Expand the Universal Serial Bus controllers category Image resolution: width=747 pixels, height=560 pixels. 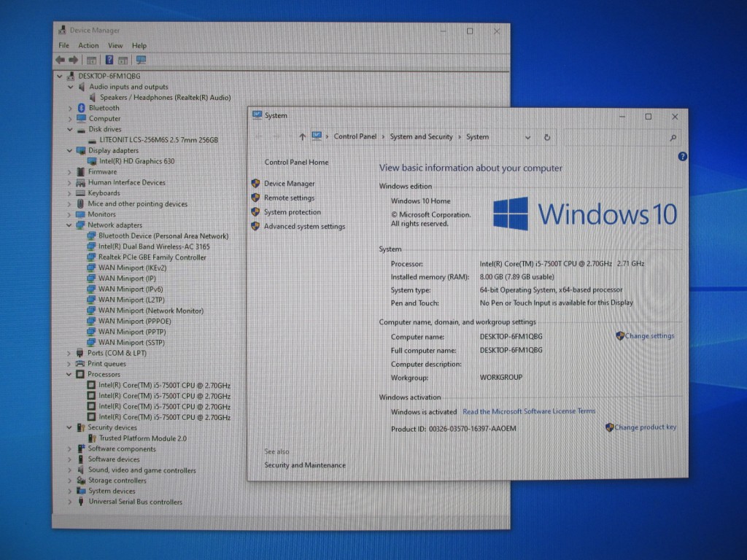pos(69,502)
